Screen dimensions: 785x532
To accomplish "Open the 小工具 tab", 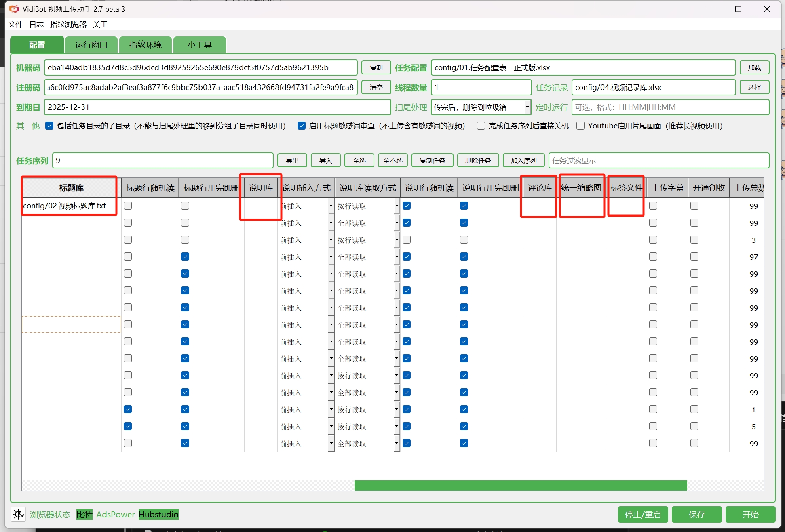I will coord(200,44).
